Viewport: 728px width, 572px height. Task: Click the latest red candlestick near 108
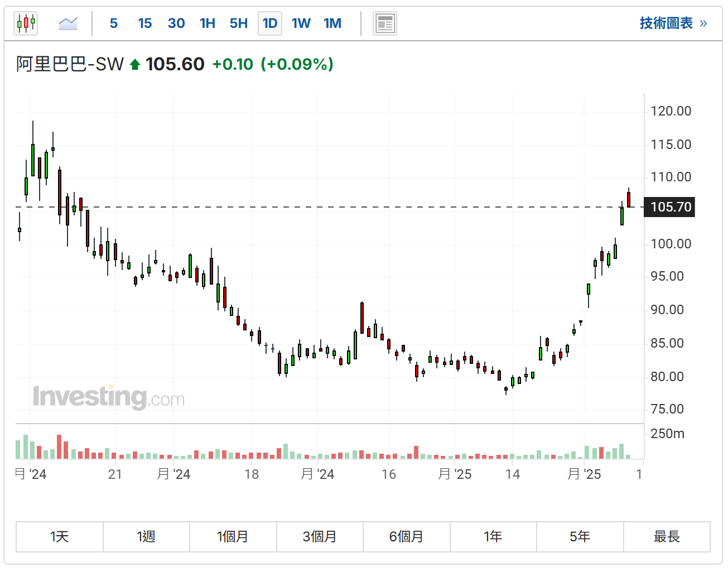point(629,199)
